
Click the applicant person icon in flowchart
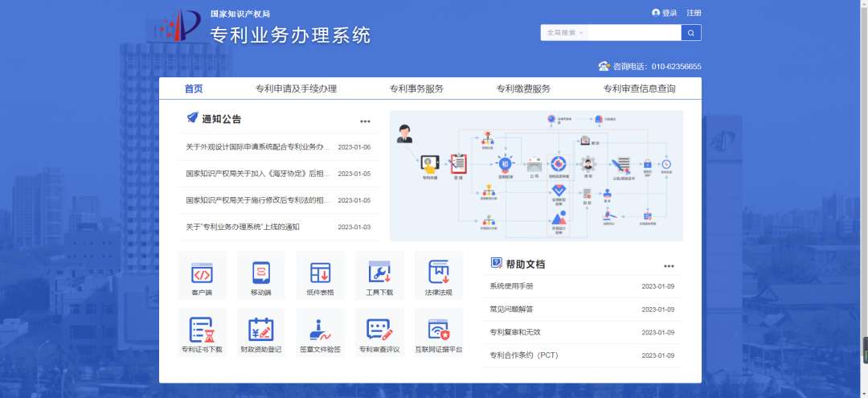[x=404, y=134]
